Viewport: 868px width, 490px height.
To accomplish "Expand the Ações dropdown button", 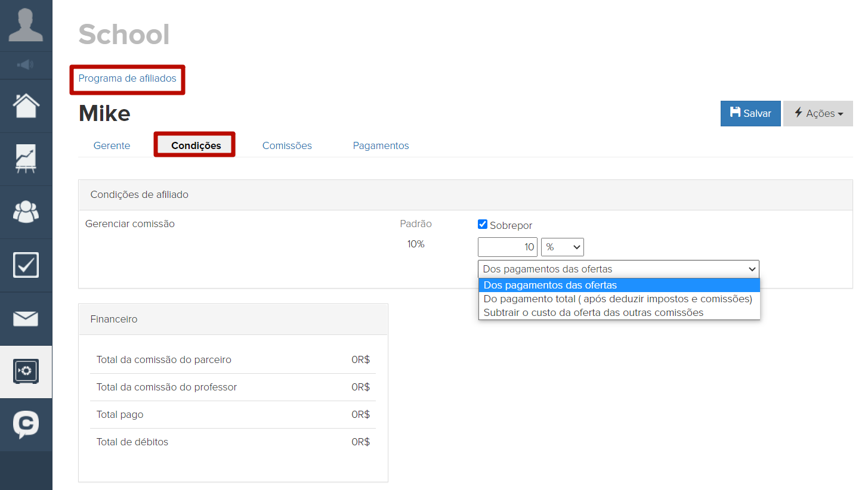I will 818,113.
